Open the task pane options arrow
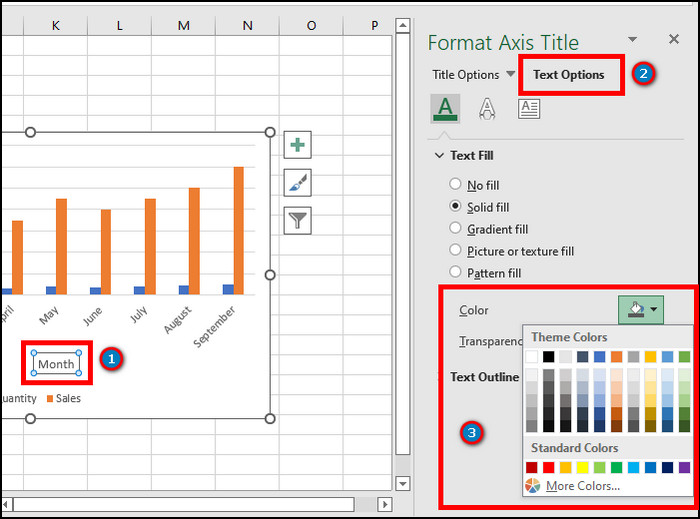 [x=632, y=39]
